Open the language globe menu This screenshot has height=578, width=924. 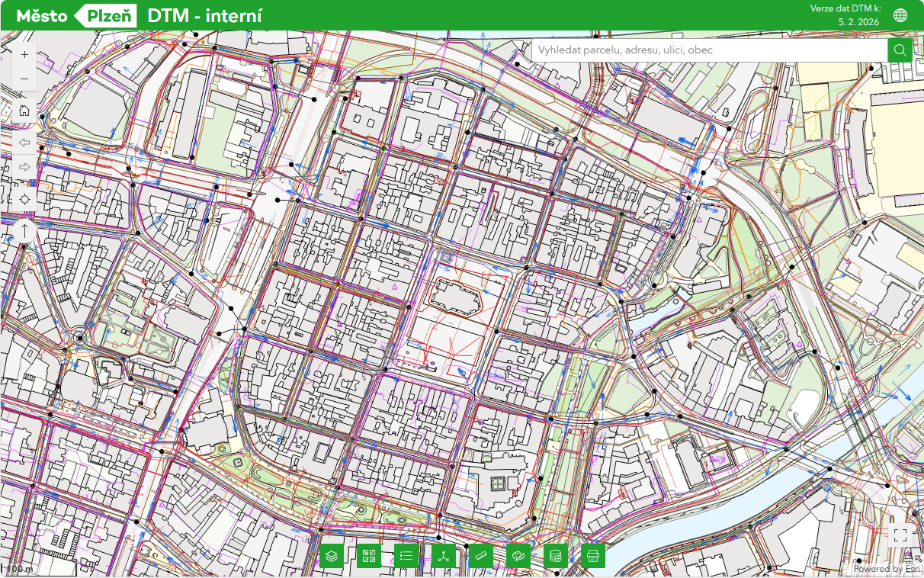[900, 15]
